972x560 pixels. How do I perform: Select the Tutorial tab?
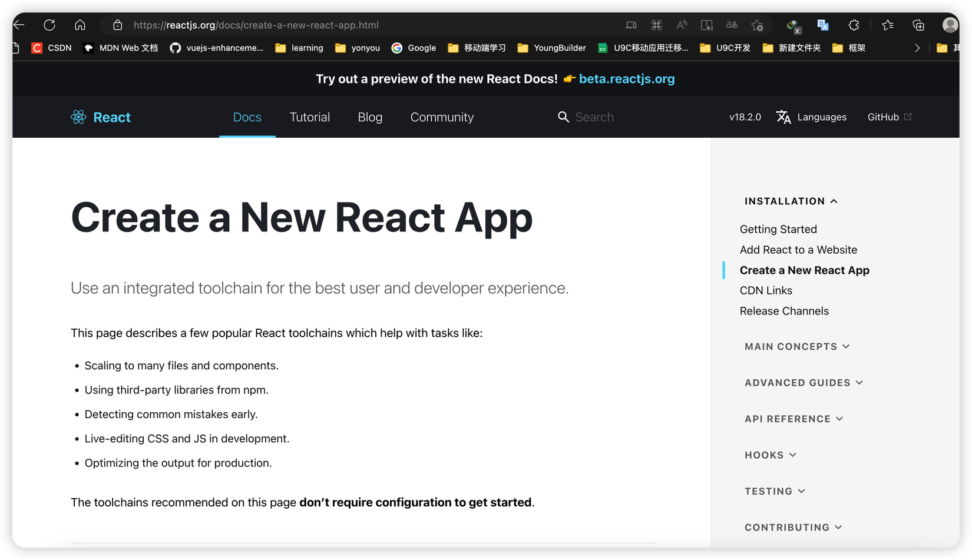(310, 117)
